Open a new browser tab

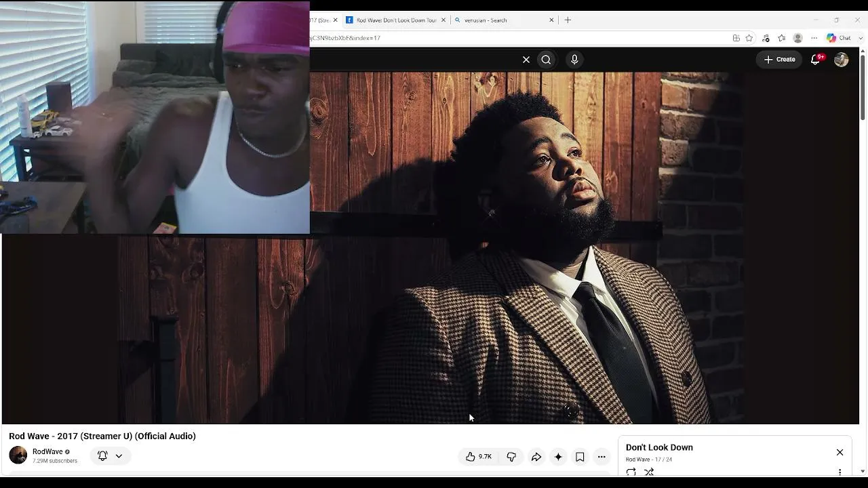point(568,20)
